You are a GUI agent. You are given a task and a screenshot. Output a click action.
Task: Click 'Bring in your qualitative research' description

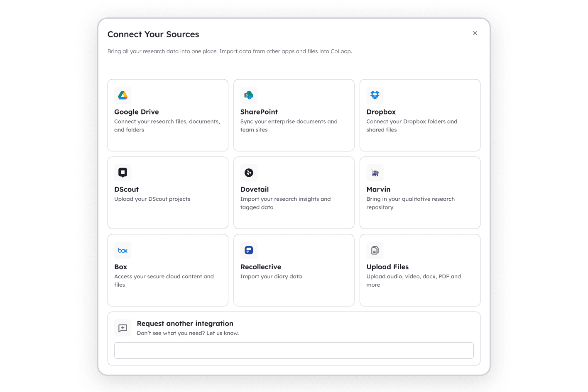411,203
